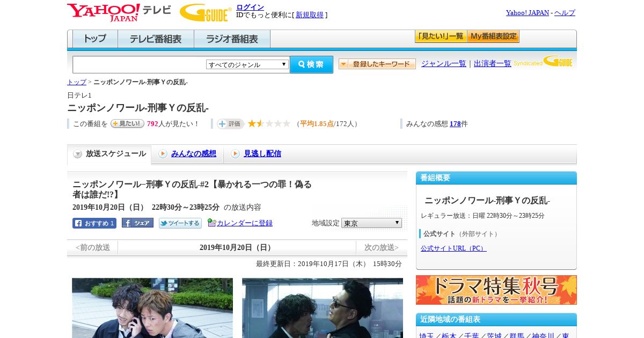Open the ジャンル一覧 link
The height and width of the screenshot is (338, 644).
444,64
